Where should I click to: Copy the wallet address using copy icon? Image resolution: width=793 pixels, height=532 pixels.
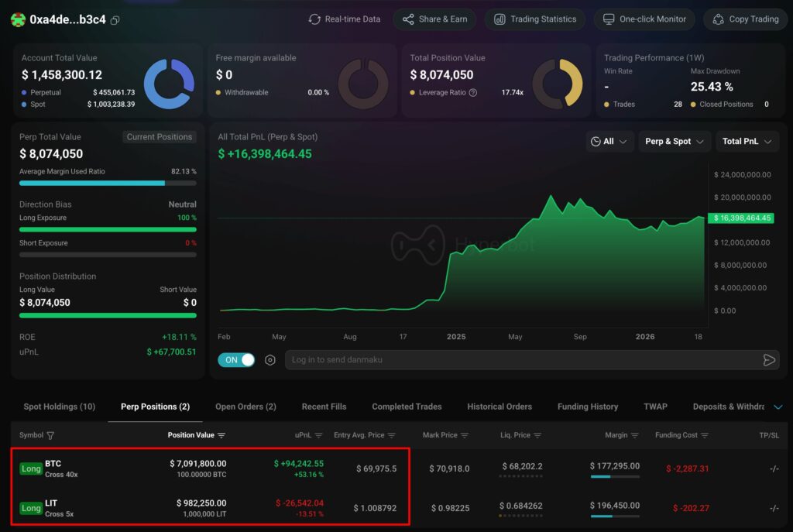click(x=115, y=20)
